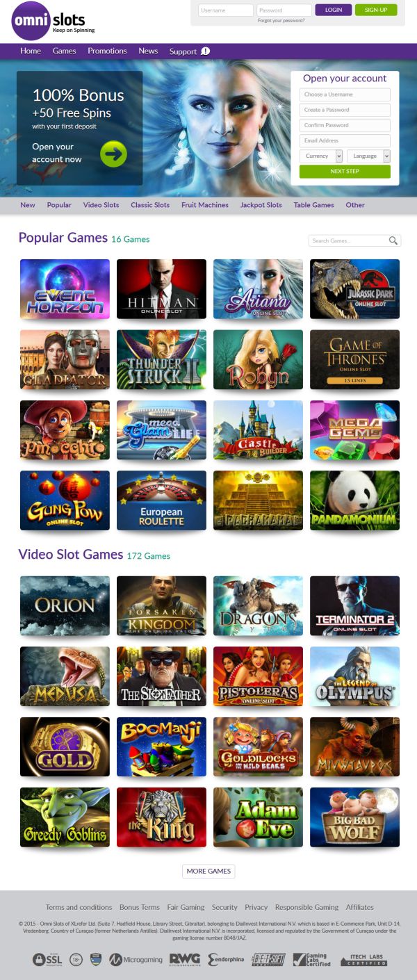Image resolution: width=417 pixels, height=980 pixels.
Task: Click the Microgaming logo in footer
Action: [x=136, y=960]
